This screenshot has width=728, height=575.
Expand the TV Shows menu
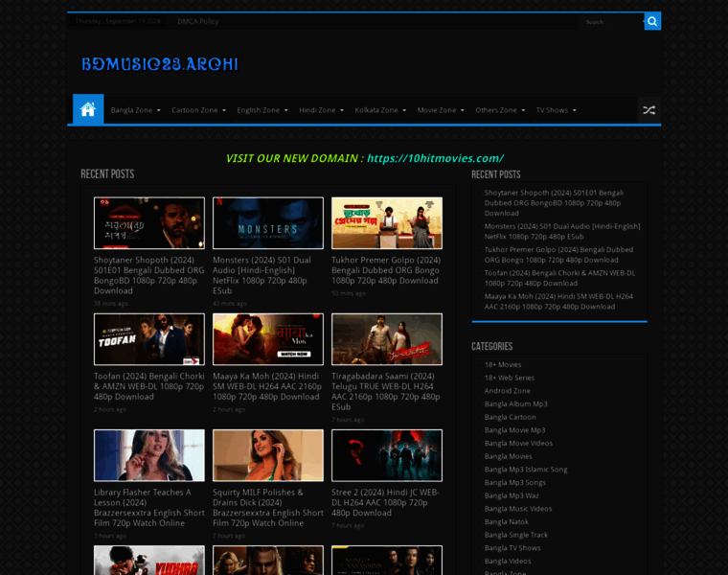(557, 110)
